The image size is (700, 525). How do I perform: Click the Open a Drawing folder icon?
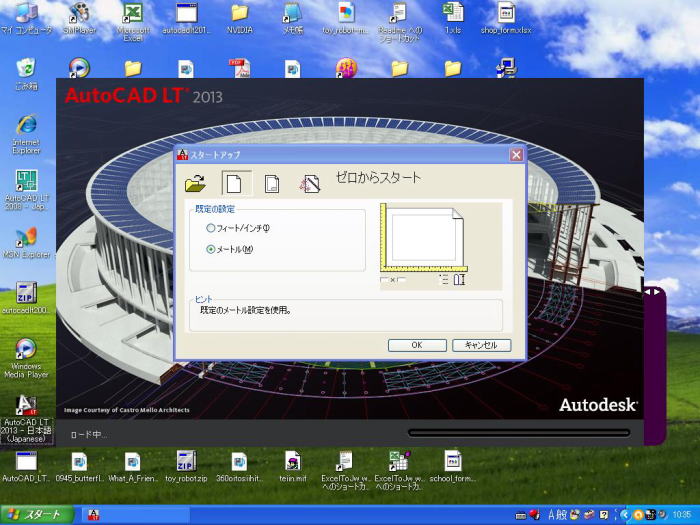click(195, 183)
